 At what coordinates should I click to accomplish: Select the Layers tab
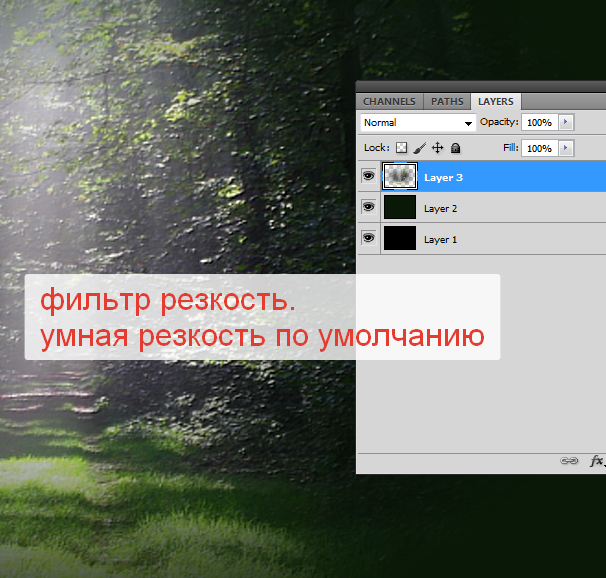click(x=495, y=102)
